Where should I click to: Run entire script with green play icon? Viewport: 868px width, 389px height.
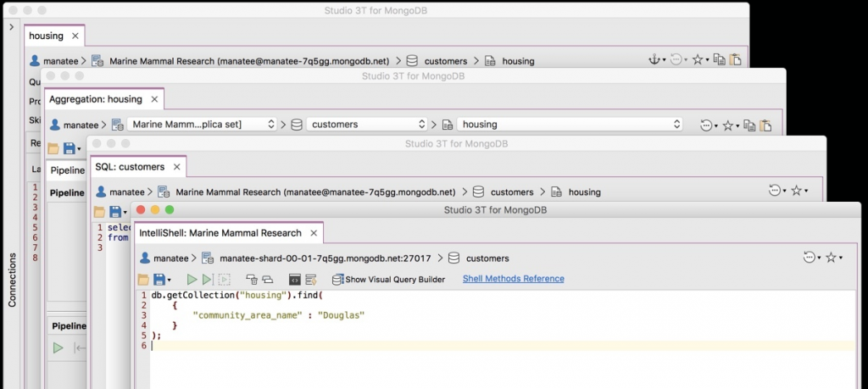click(x=192, y=280)
